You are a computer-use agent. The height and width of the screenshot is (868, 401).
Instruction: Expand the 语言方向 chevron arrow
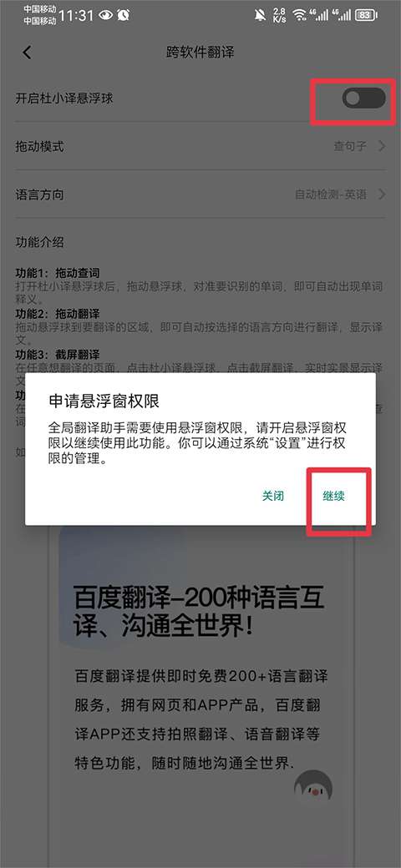point(382,194)
